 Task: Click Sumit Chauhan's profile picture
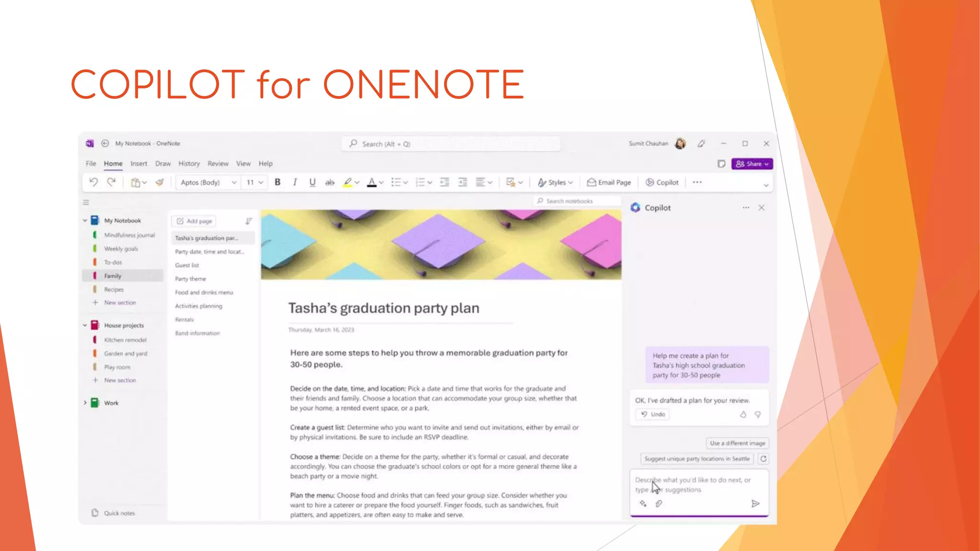click(x=680, y=143)
